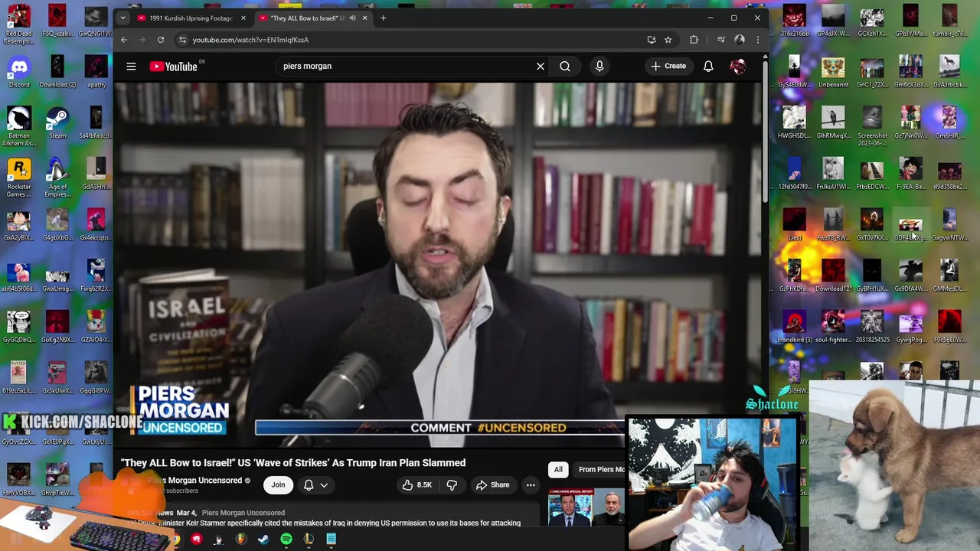Click the video player to pause
Image resolution: width=980 pixels, height=551 pixels.
440,264
